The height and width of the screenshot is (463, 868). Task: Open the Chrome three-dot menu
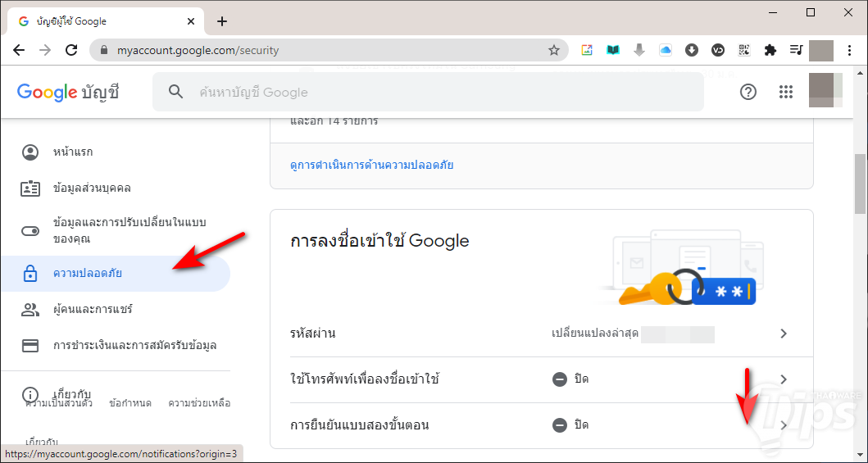[x=850, y=50]
